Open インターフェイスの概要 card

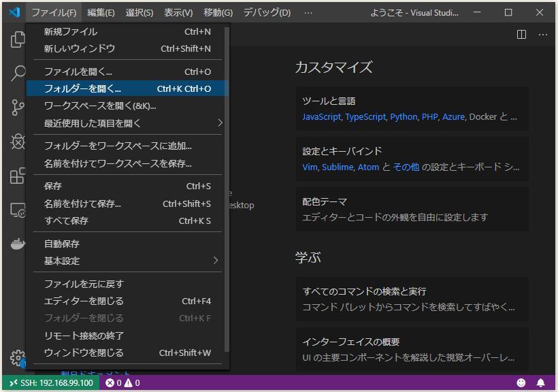(412, 349)
